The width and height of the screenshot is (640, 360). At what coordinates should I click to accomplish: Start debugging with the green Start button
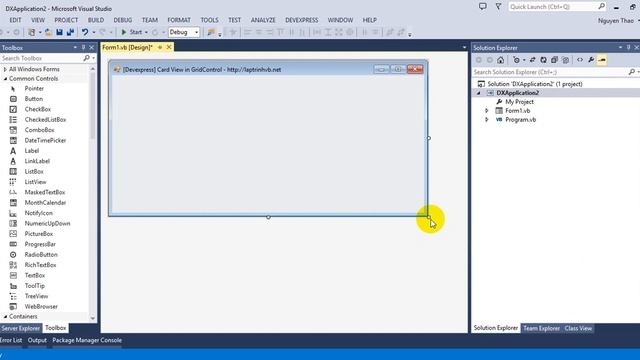point(131,32)
